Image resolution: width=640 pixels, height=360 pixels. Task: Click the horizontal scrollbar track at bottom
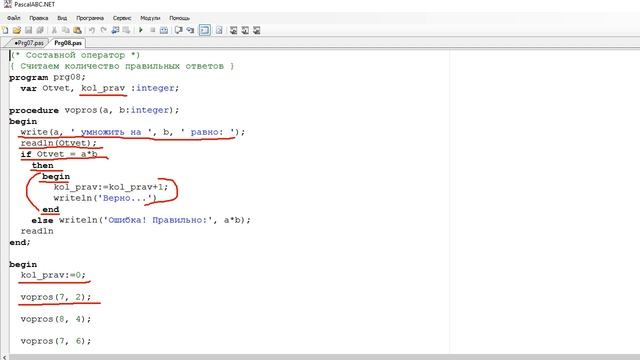[324, 357]
